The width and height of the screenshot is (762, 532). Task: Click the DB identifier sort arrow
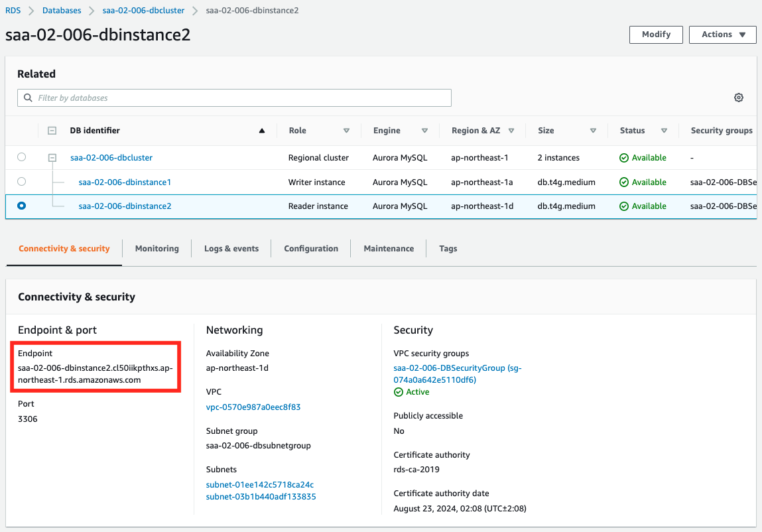click(x=262, y=131)
